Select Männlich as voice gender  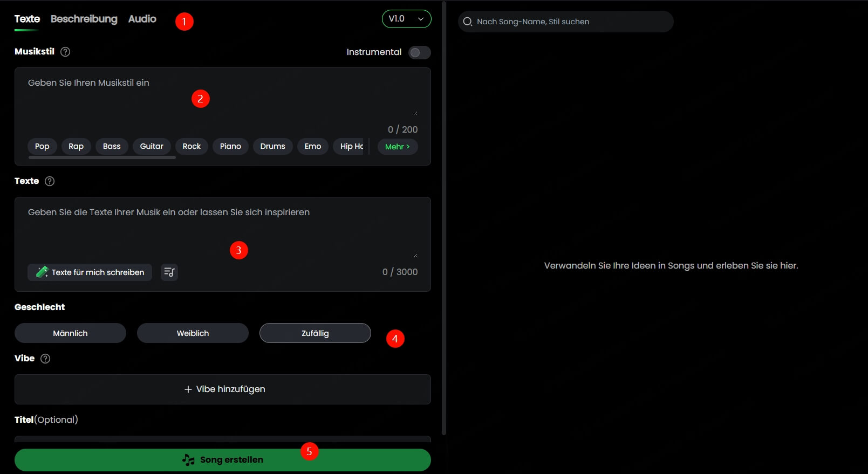[x=70, y=333]
